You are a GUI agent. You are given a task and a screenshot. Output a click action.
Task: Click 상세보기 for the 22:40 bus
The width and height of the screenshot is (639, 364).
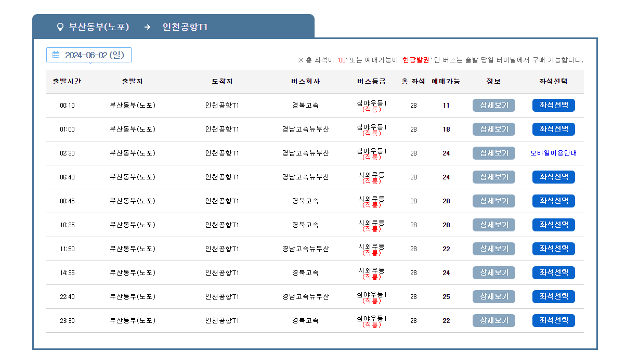point(494,297)
